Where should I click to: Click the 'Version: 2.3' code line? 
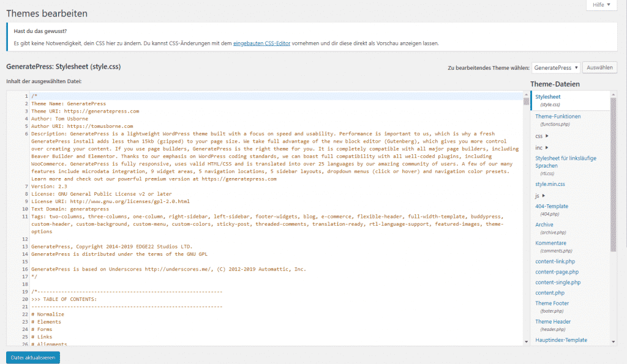[49, 187]
